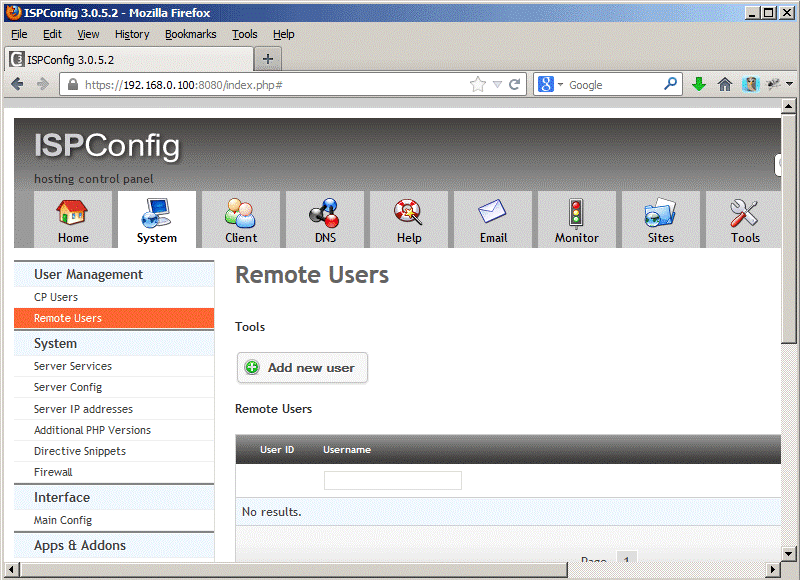
Task: Open the Bookmarks menu
Action: [x=190, y=34]
